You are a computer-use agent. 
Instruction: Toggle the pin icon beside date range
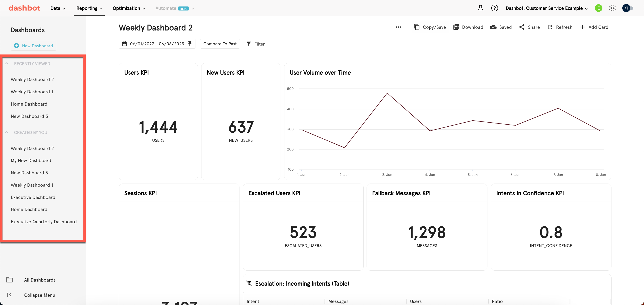point(190,44)
